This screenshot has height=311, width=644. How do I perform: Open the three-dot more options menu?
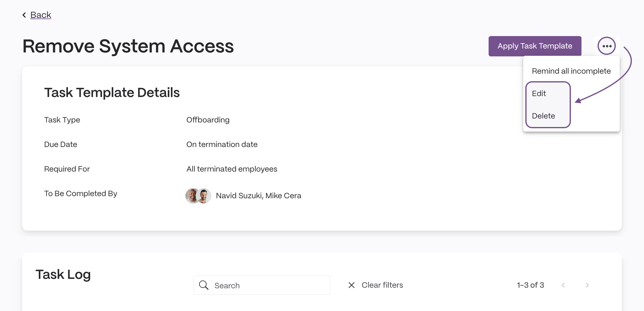607,46
